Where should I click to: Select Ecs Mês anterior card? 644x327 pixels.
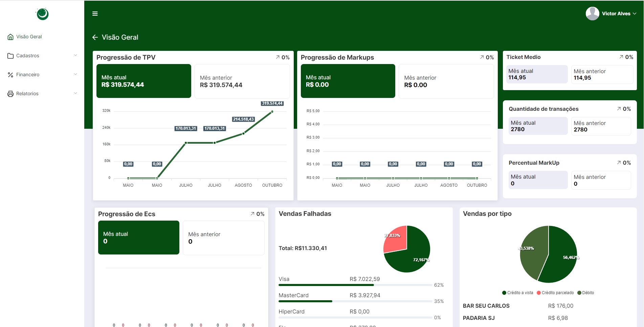click(x=224, y=238)
